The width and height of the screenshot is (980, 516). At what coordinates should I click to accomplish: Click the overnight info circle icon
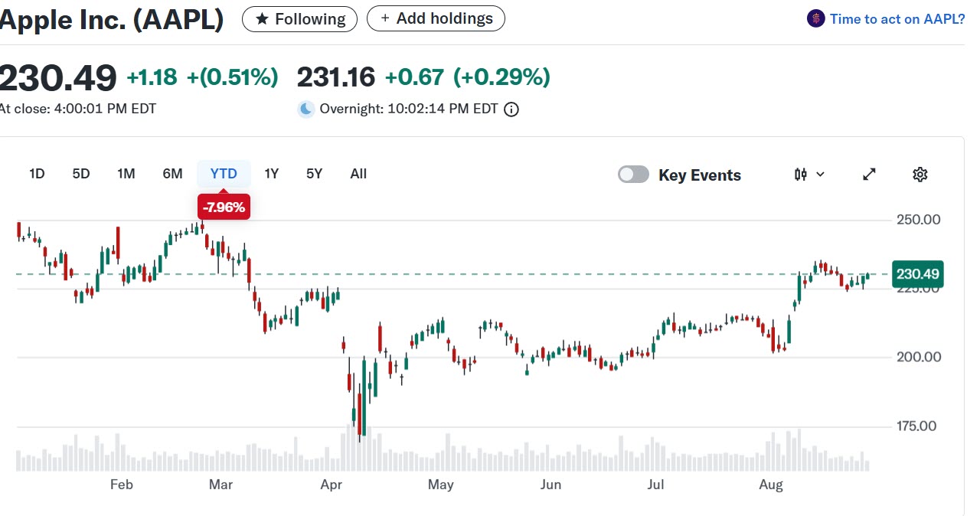pos(511,109)
